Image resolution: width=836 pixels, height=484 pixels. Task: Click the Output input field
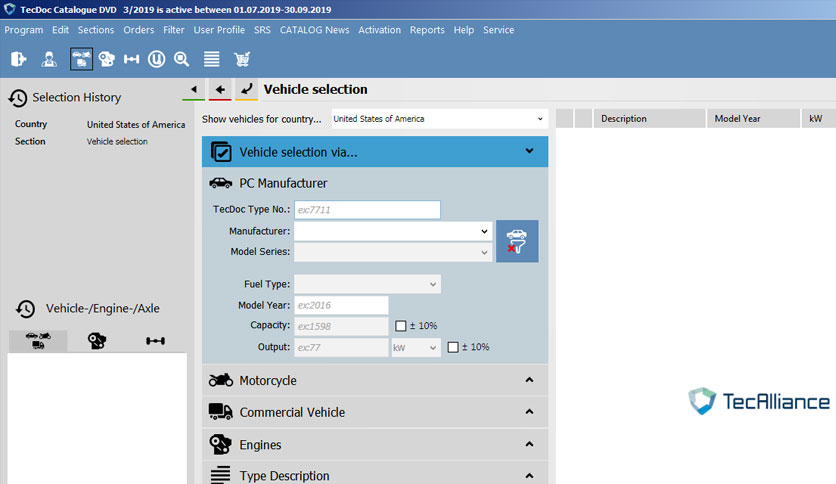tap(341, 348)
